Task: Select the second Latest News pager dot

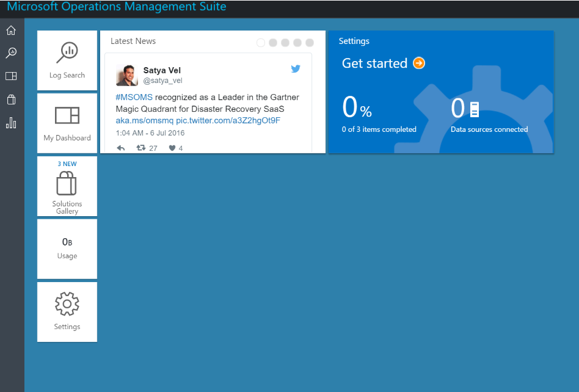Action: 273,43
